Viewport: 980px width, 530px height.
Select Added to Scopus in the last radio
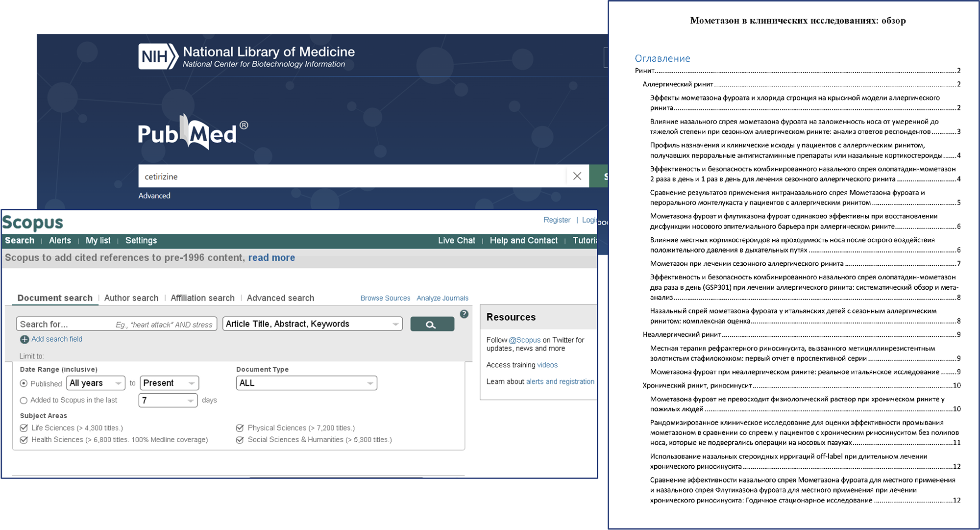(x=24, y=401)
